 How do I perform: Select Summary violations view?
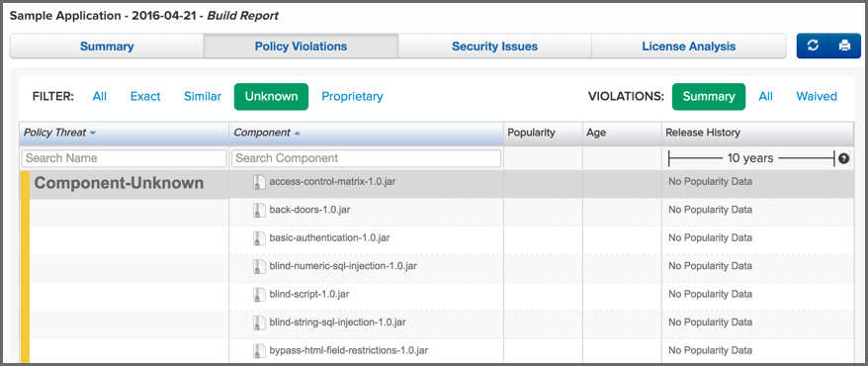[709, 96]
